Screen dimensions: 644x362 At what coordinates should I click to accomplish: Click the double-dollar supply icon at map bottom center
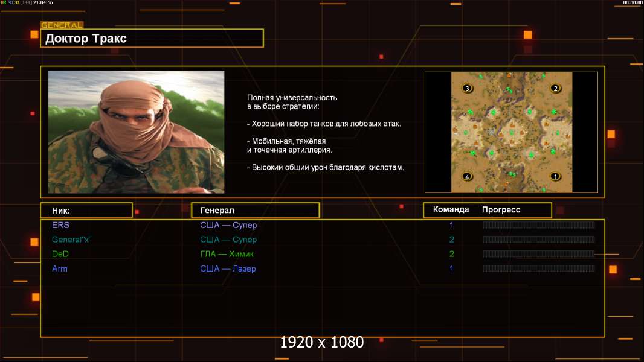click(512, 174)
